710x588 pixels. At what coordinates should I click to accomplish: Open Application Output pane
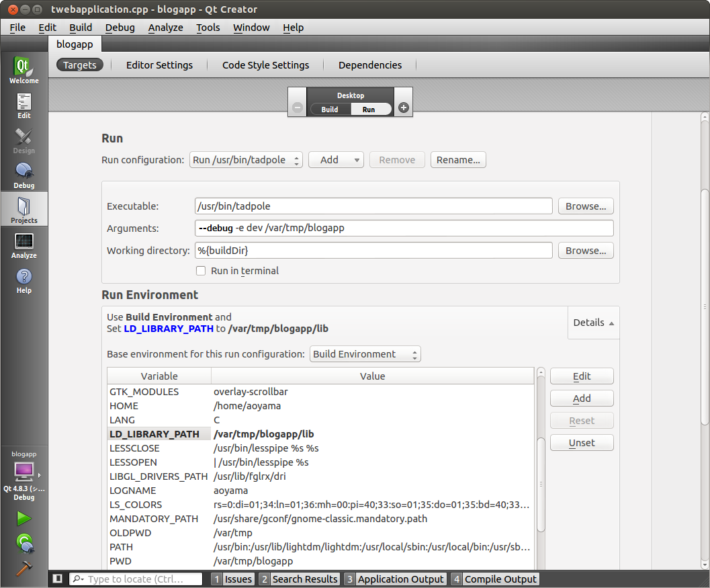[x=395, y=579]
